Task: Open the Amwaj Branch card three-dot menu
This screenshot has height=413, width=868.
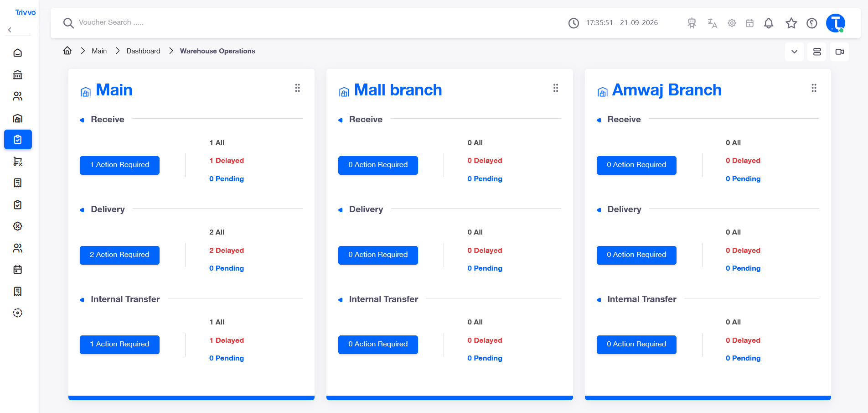Action: click(814, 88)
